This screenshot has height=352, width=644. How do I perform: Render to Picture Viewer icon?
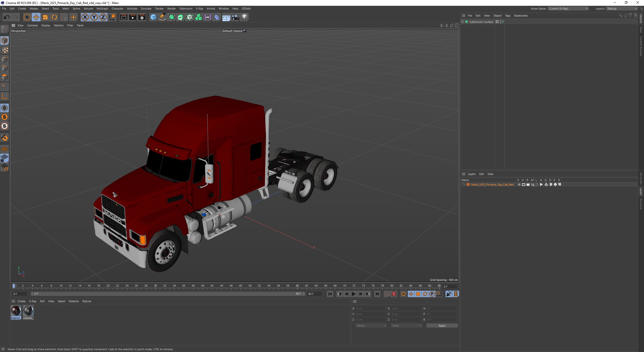pos(133,17)
